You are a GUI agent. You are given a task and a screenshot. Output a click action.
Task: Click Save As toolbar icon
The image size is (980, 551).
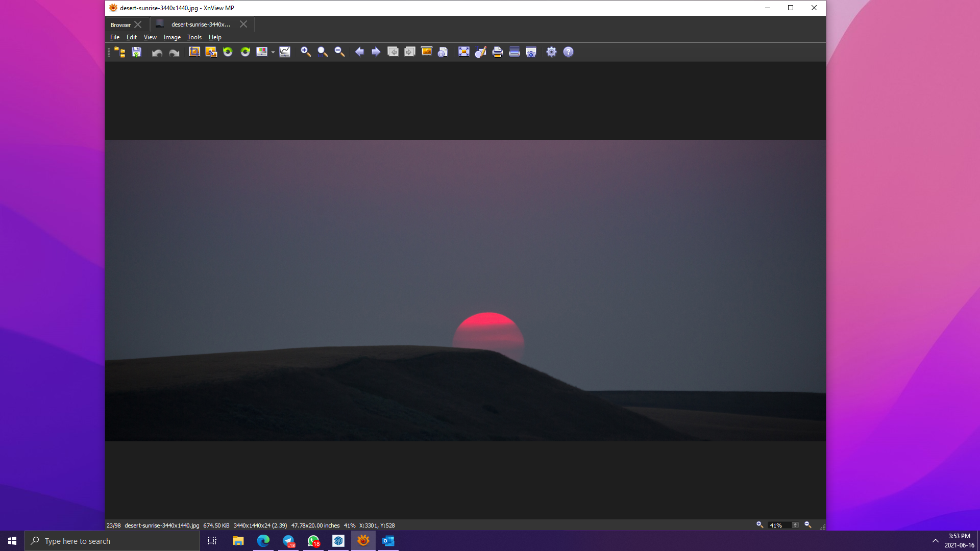click(136, 52)
